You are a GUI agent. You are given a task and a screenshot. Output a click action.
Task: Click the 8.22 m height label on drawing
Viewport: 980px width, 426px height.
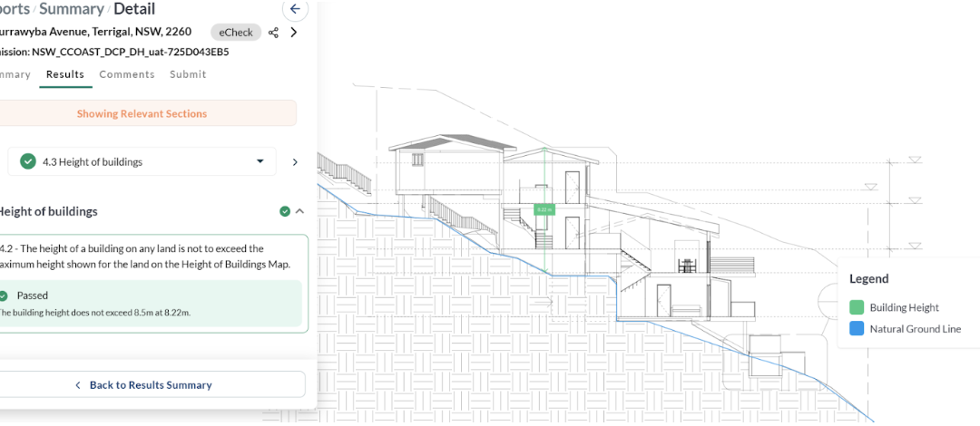point(544,209)
